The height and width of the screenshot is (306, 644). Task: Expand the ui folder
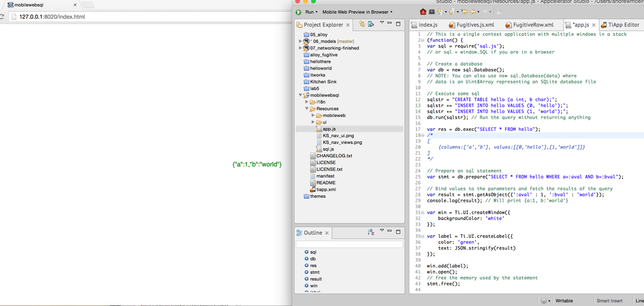point(313,122)
